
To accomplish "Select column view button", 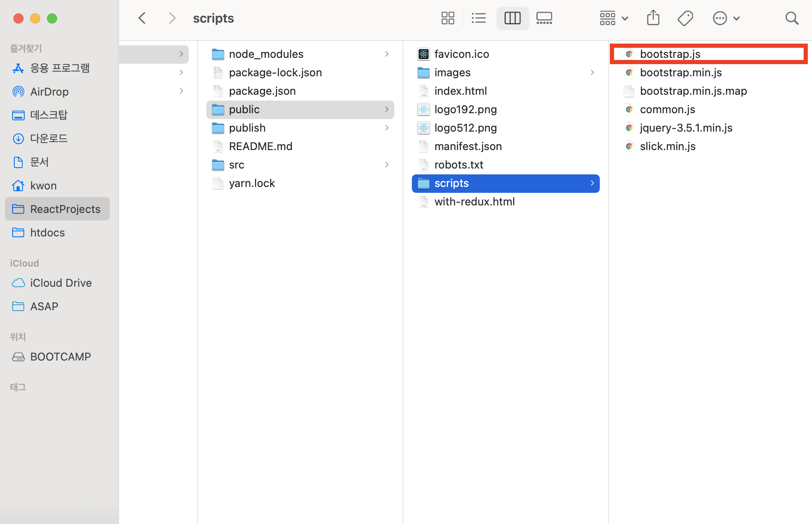I will (x=512, y=18).
